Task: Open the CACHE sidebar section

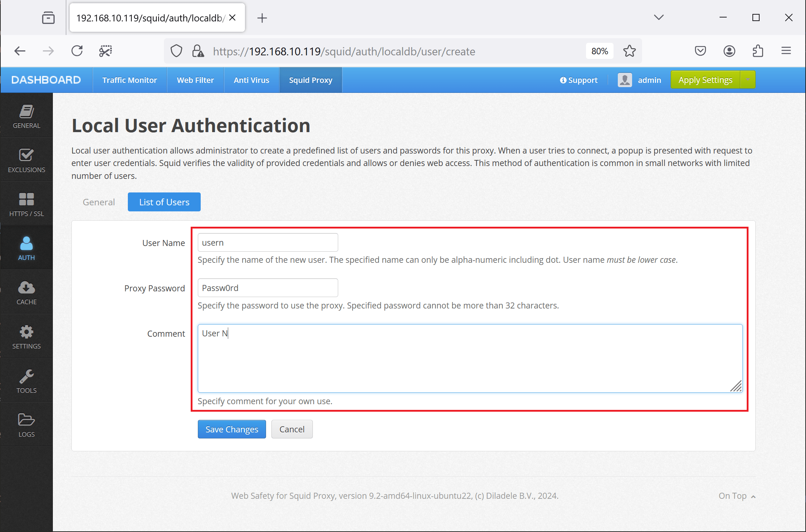Action: point(26,293)
